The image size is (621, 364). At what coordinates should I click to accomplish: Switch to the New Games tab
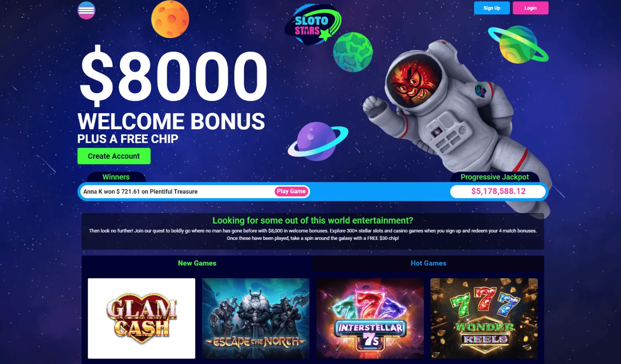pyautogui.click(x=197, y=263)
